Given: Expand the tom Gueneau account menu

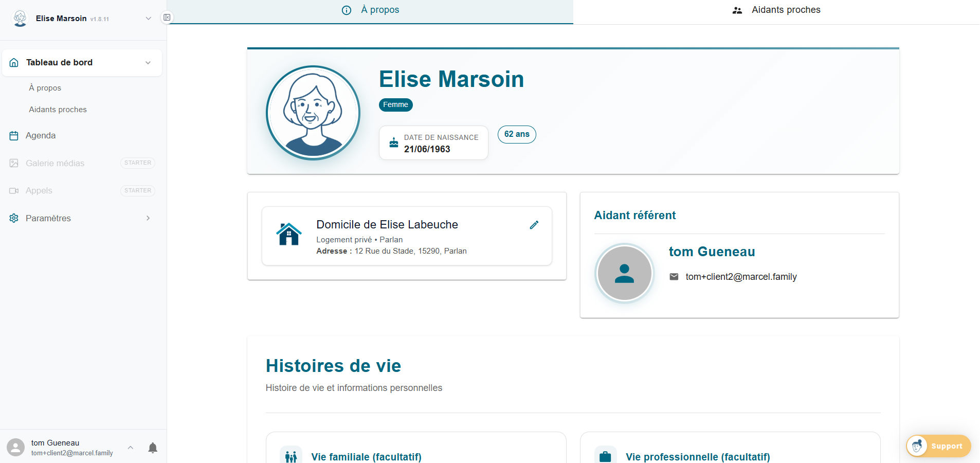Looking at the screenshot, I should coord(130,448).
